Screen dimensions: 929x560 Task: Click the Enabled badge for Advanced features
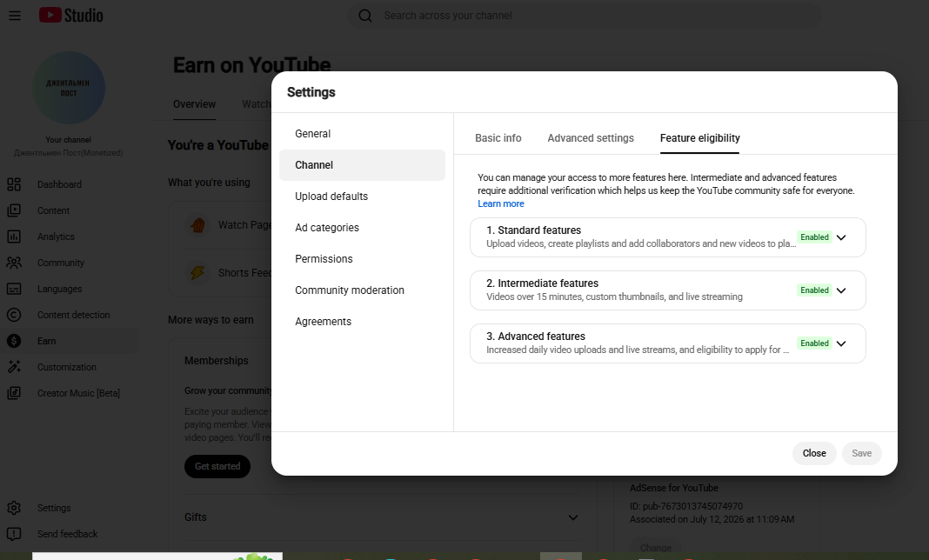[815, 343]
